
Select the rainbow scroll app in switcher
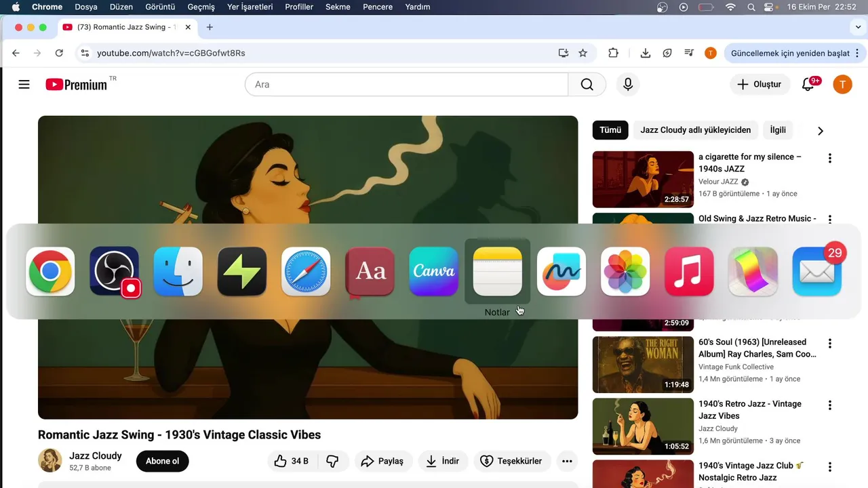[753, 271]
